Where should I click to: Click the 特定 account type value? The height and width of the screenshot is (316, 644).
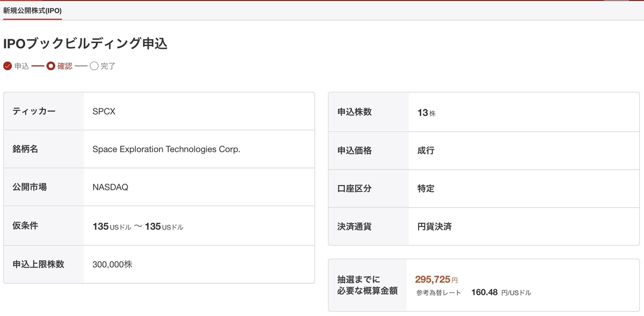pos(426,189)
